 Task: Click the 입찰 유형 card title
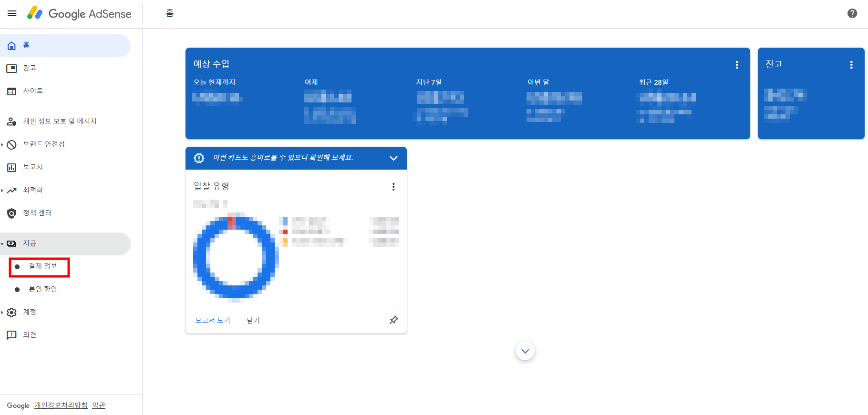211,186
